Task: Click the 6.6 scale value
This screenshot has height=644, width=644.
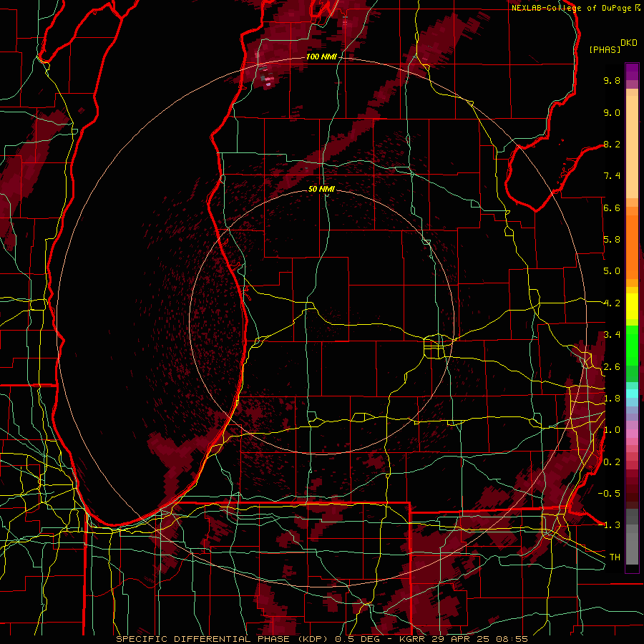Action: pos(612,208)
